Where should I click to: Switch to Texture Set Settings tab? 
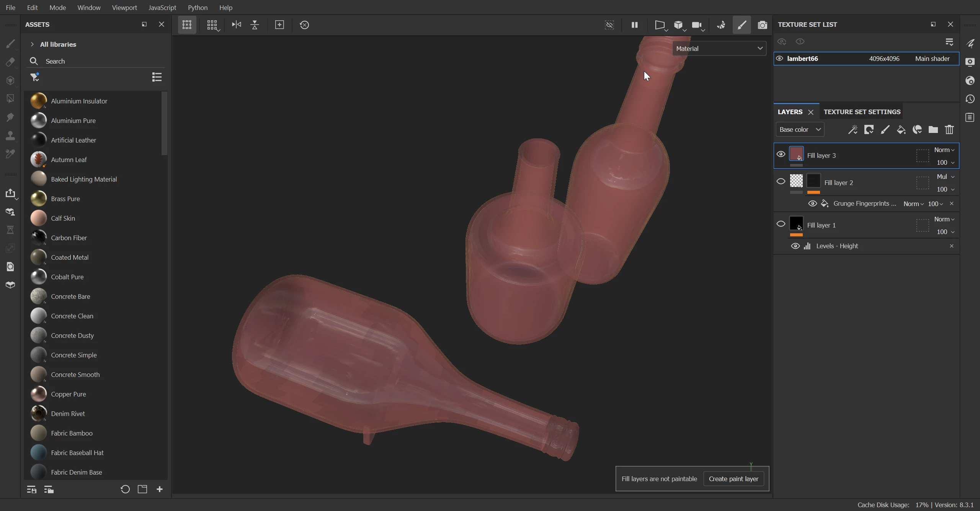[x=862, y=112]
